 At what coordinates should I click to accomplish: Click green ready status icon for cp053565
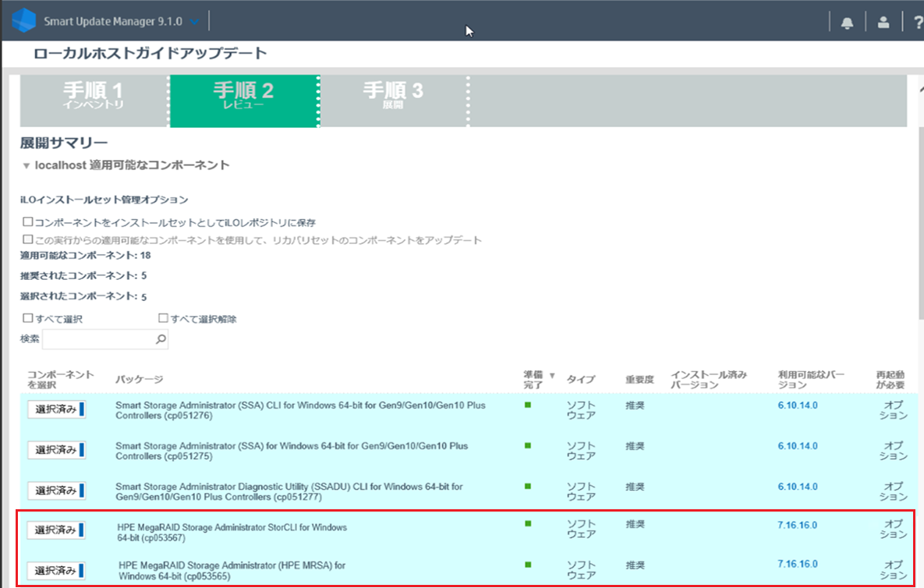click(528, 565)
